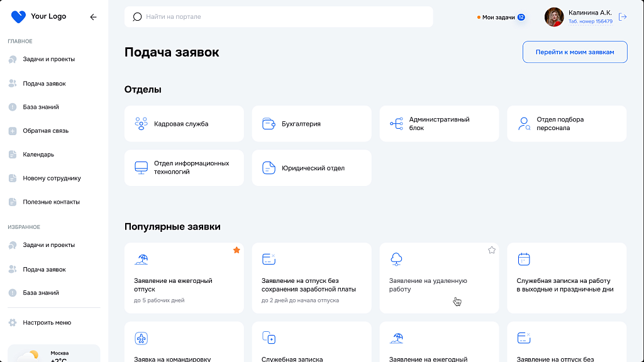Viewport: 644px width, 362px height.
Task: Favorite Заявление на удаленную работу via star outline
Action: pos(491,250)
